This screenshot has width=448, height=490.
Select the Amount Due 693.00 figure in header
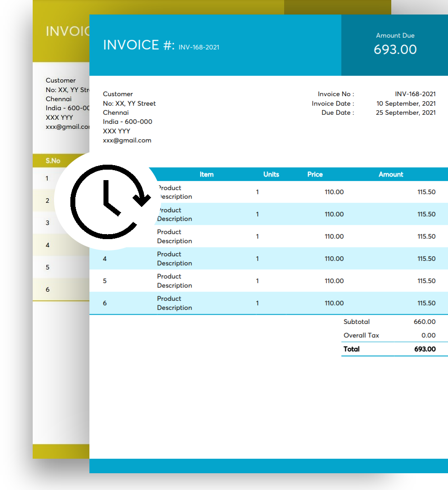(395, 49)
